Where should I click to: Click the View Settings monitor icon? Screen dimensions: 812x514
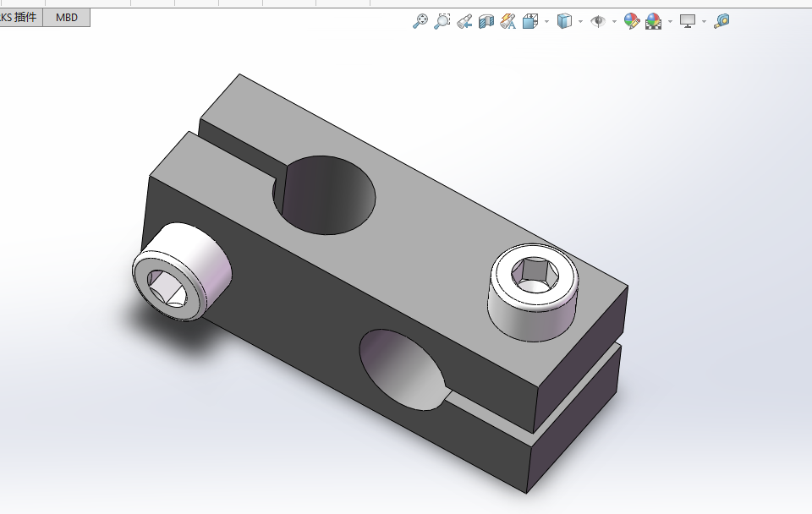688,21
